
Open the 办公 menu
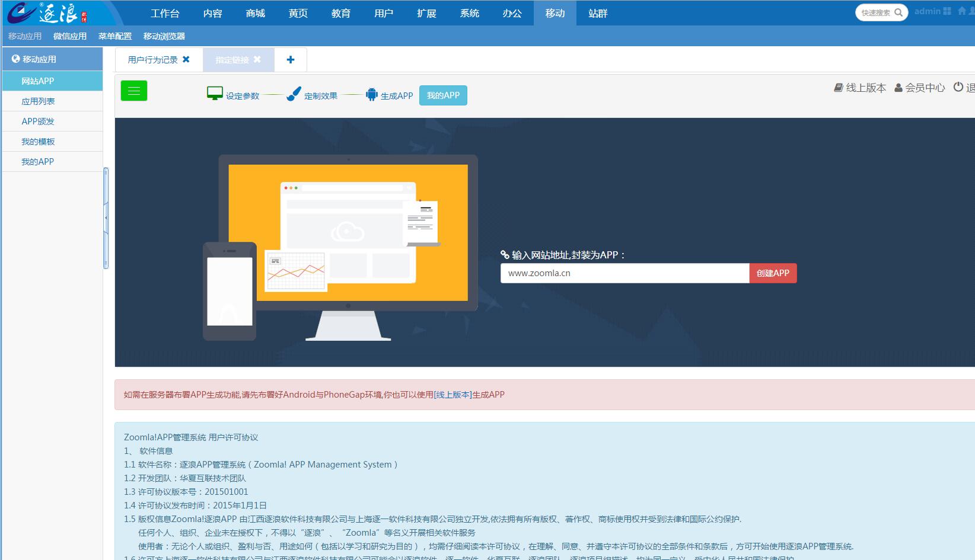(512, 13)
